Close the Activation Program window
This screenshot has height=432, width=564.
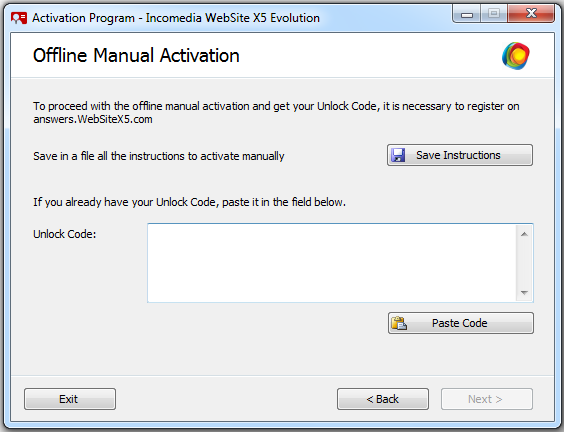coord(531,14)
